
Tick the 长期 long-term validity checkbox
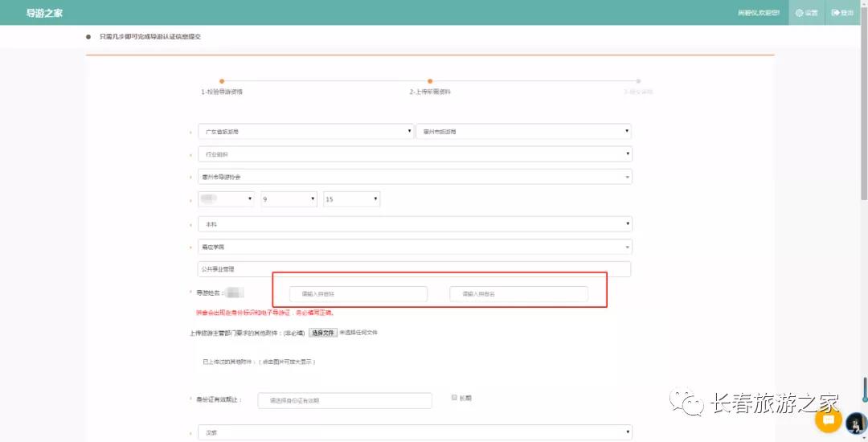click(454, 397)
